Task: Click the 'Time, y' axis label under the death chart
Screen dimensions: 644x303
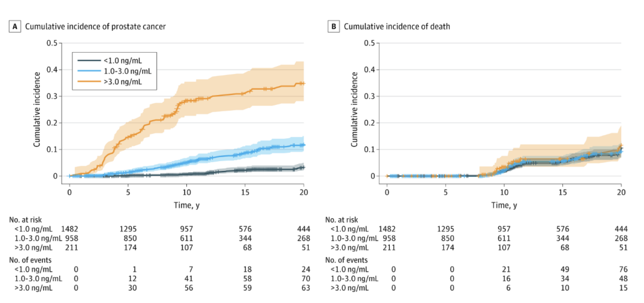Action: [x=504, y=205]
